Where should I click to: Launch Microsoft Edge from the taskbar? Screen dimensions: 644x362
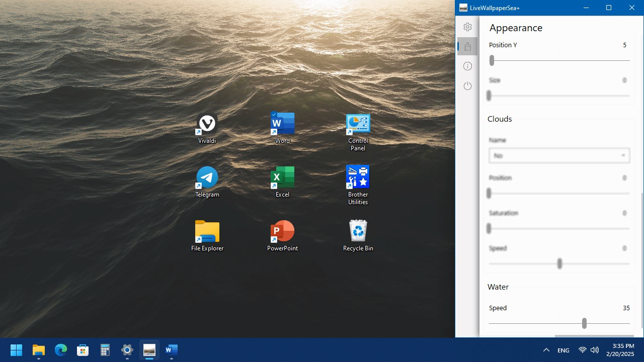pyautogui.click(x=61, y=350)
